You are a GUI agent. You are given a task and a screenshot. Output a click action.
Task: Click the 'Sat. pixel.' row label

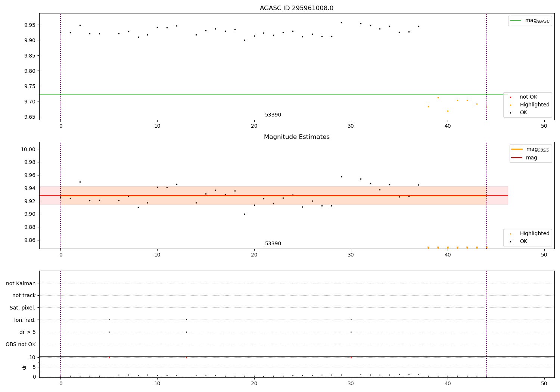point(23,308)
